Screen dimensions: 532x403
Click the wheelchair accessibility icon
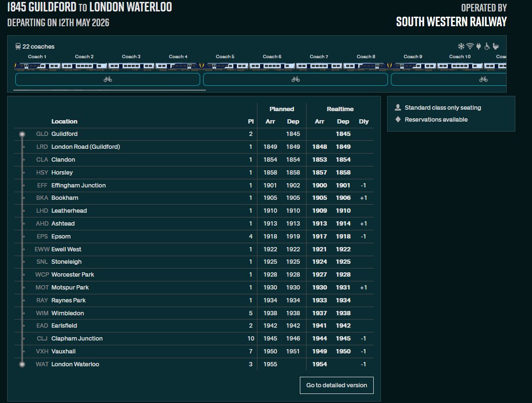pos(487,46)
